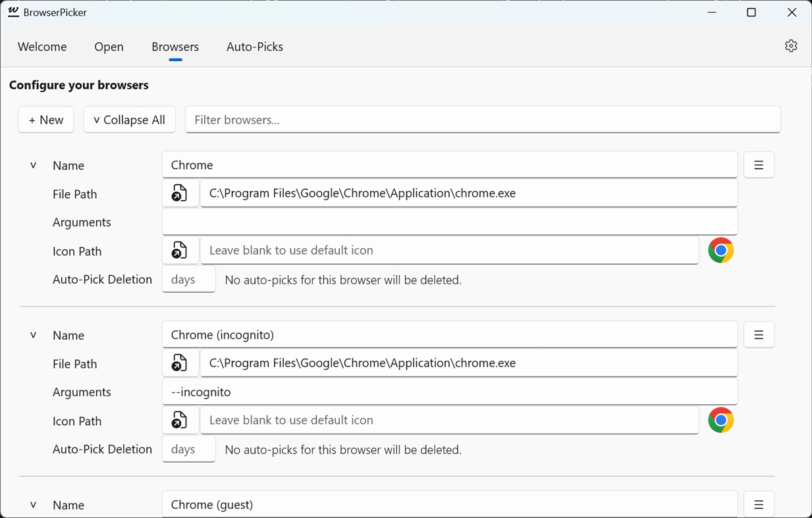The width and height of the screenshot is (812, 518).
Task: Open hamburger menu for Chrome (guest)
Action: (759, 505)
